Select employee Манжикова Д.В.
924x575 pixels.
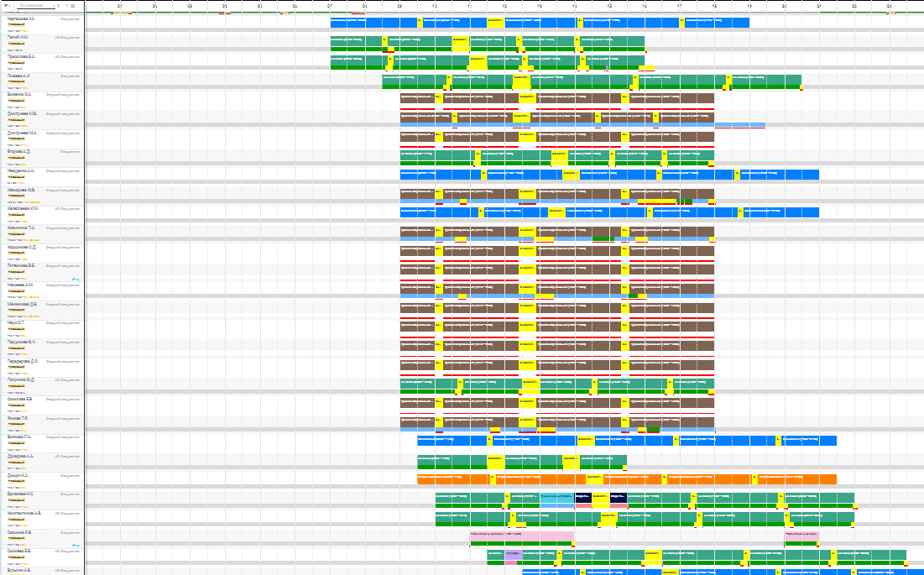coord(23,304)
